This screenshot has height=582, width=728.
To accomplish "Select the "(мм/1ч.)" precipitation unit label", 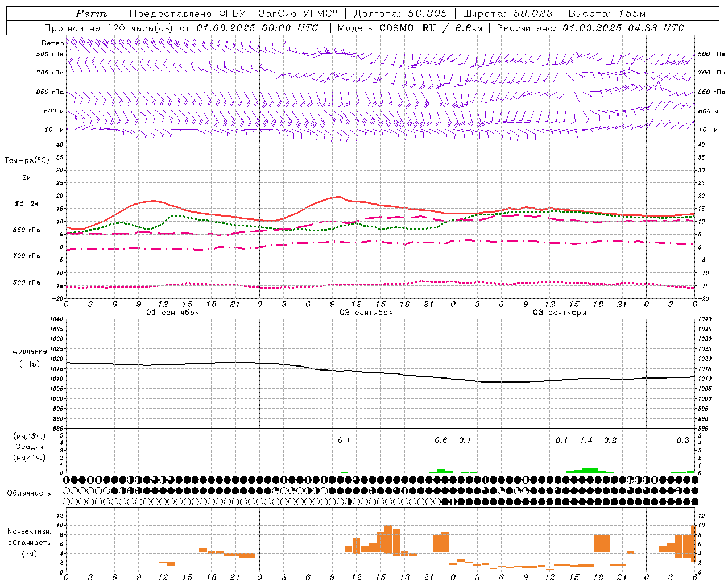I will coord(30,458).
